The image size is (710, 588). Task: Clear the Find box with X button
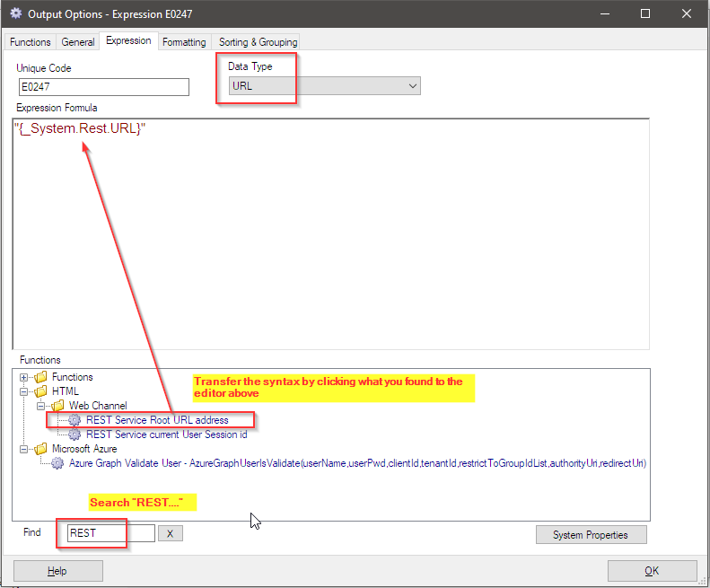click(x=171, y=533)
